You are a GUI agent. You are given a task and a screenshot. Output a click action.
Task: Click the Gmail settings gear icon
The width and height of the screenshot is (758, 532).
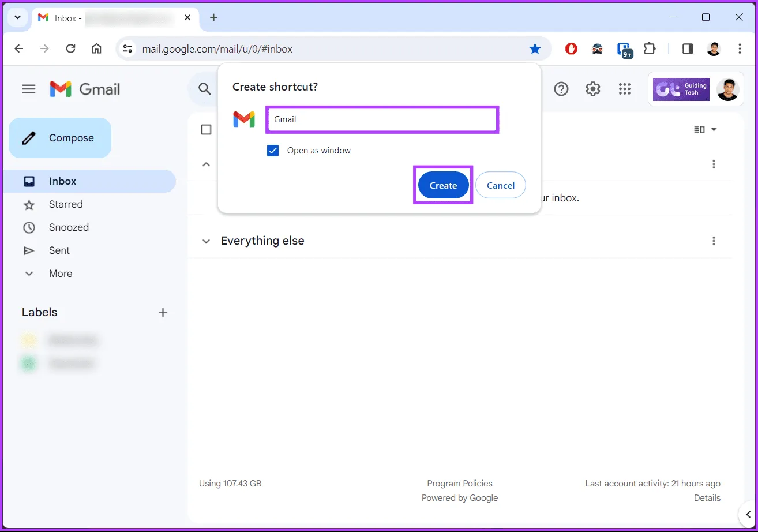tap(592, 89)
